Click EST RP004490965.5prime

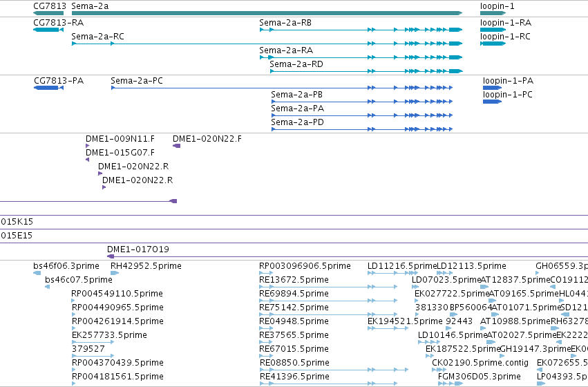pyautogui.click(x=117, y=308)
